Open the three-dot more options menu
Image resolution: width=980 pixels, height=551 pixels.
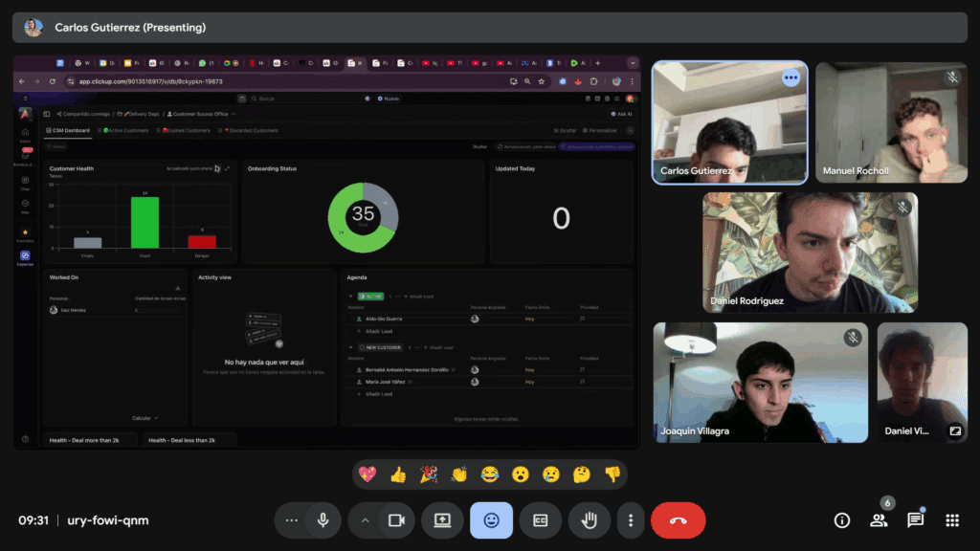point(630,520)
